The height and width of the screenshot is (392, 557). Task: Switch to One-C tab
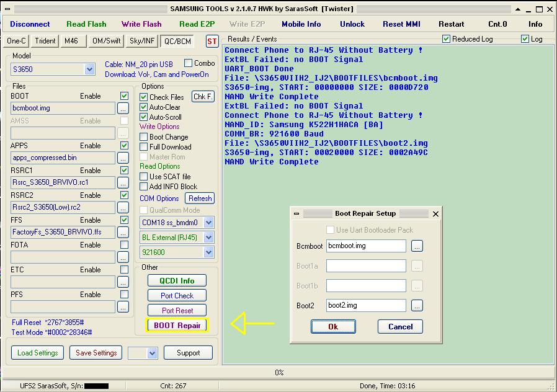tap(16, 41)
